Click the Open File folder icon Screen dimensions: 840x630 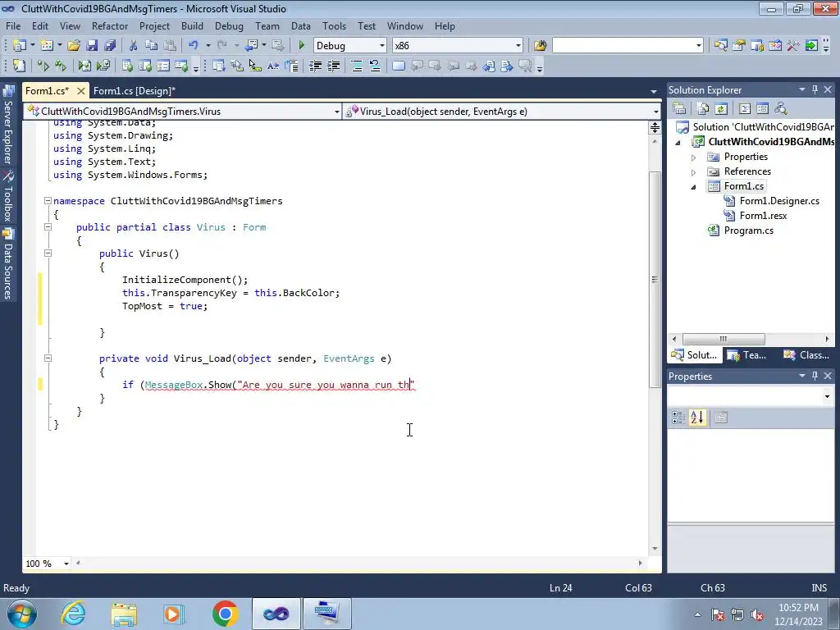coord(73,46)
